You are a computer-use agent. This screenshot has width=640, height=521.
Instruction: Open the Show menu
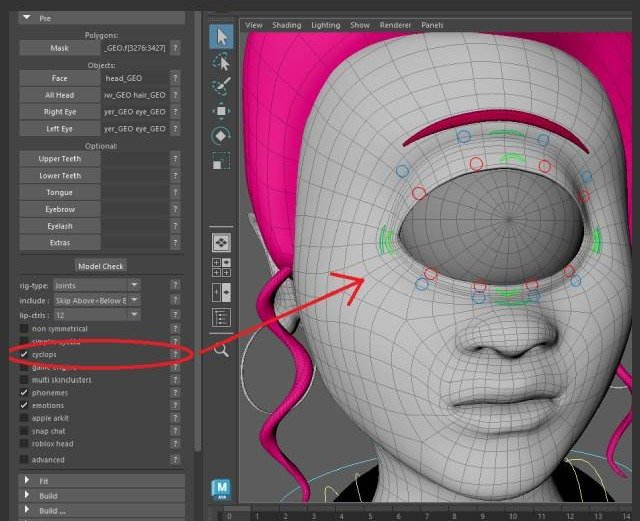coord(360,25)
